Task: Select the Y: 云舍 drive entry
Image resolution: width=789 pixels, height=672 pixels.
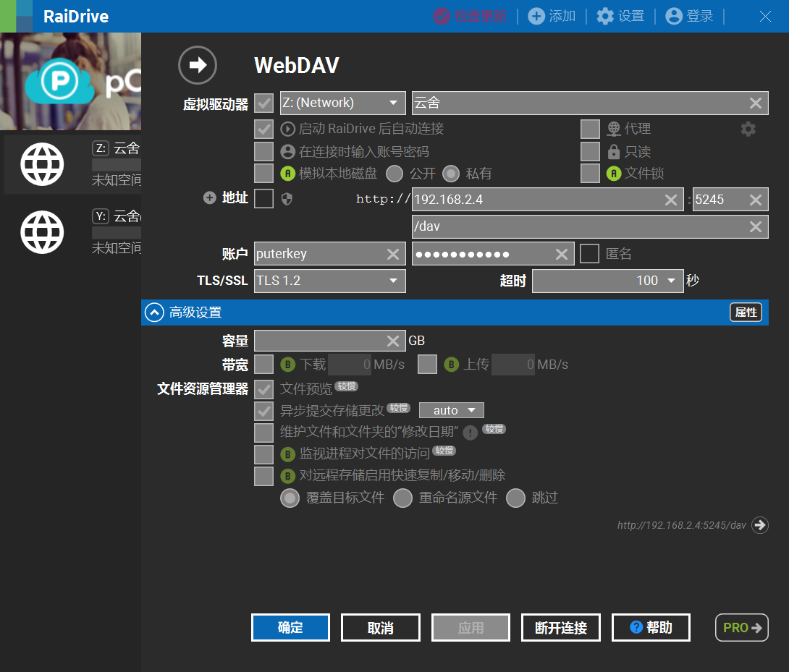Action: [72, 232]
